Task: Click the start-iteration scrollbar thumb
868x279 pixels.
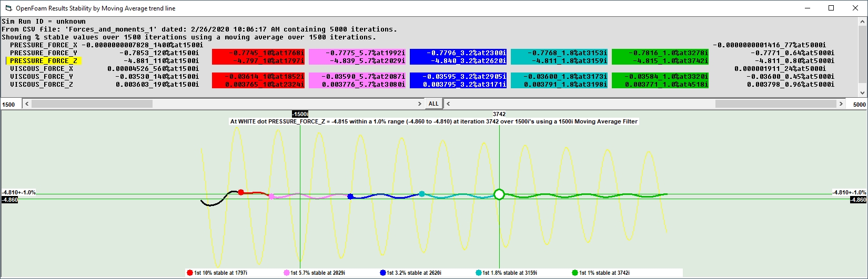Action: tap(92, 104)
